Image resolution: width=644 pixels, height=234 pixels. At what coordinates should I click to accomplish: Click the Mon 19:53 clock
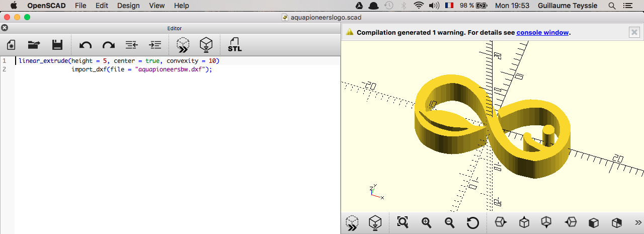512,6
